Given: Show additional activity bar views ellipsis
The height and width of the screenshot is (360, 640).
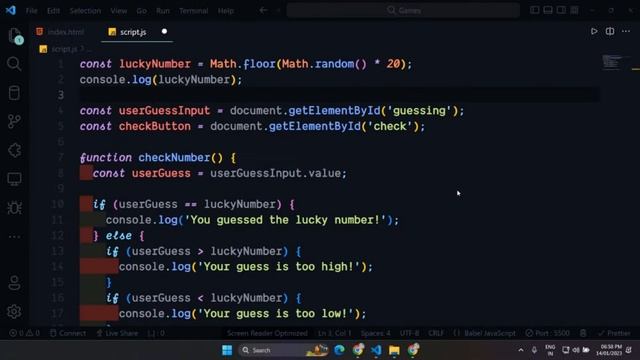Looking at the screenshot, I should [14, 236].
